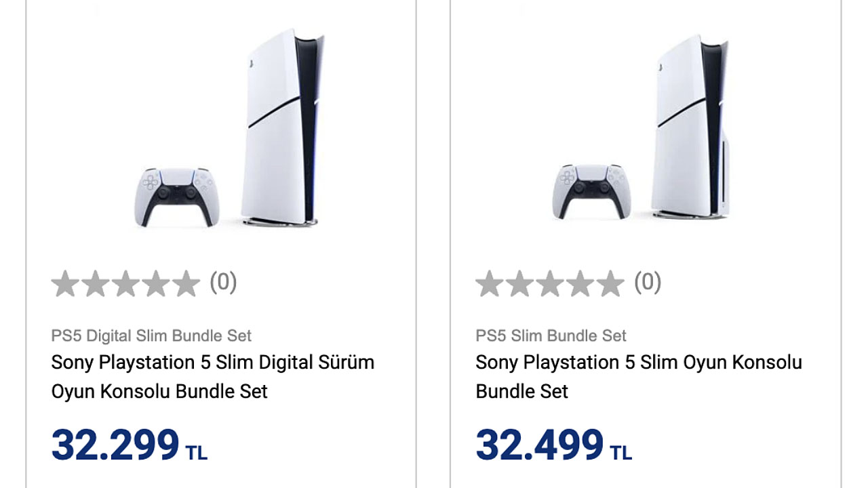This screenshot has width=868, height=488.
Task: Click the fifth star of the PS5 Slim Bundle rating
Action: (x=610, y=284)
